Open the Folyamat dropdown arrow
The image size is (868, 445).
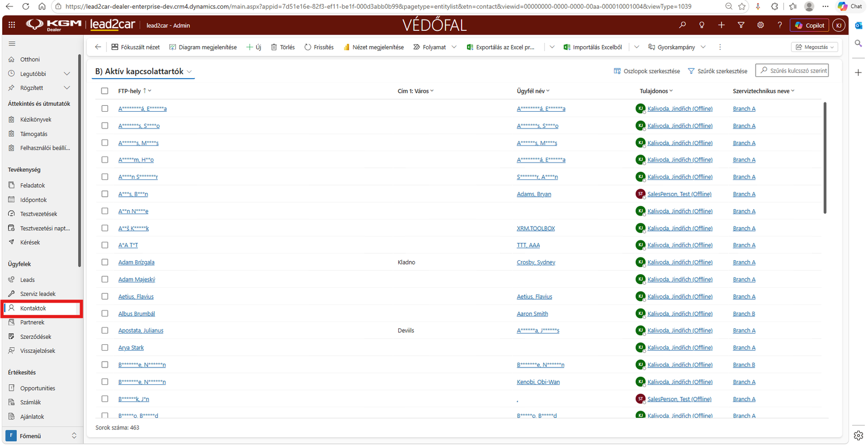[x=454, y=47]
